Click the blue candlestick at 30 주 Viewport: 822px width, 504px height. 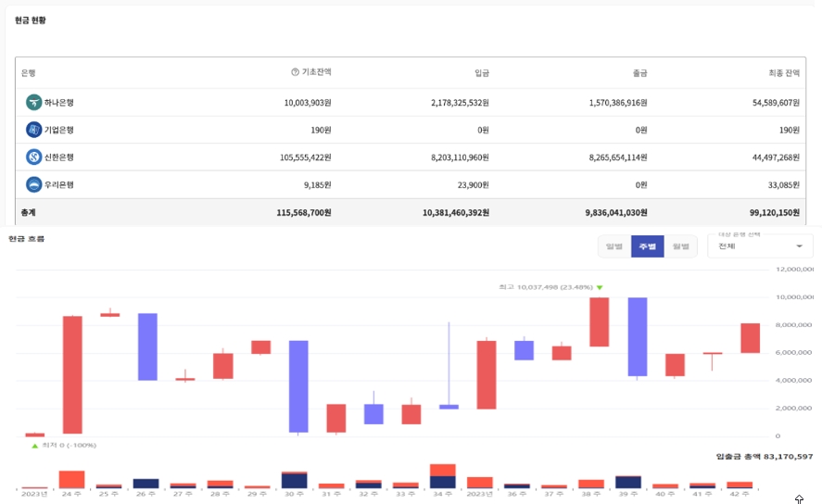tap(298, 386)
